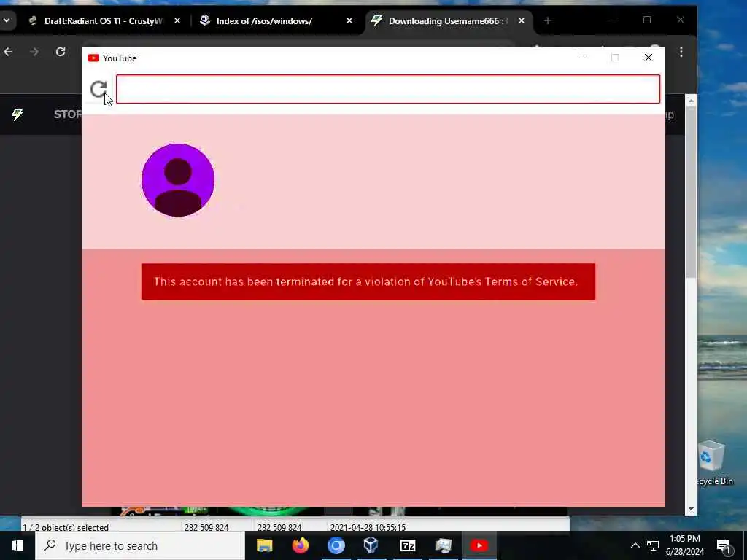Select the purple profile avatar
The image size is (747, 560).
click(178, 180)
